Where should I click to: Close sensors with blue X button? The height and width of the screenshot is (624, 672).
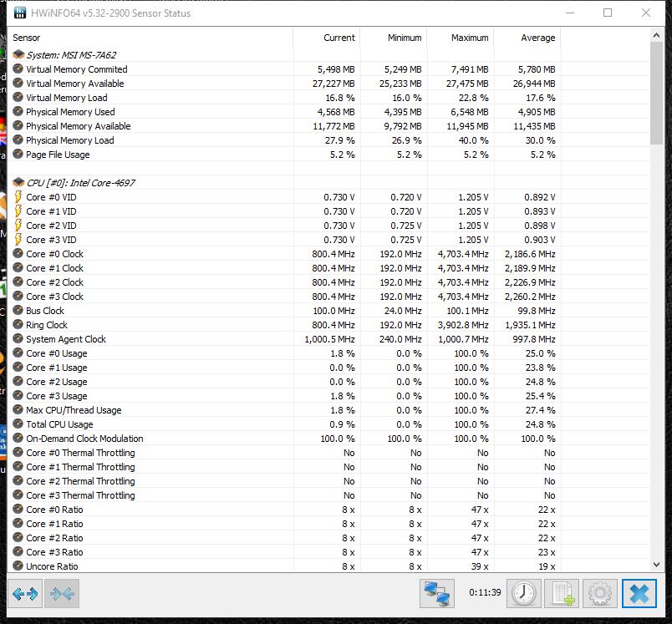[639, 594]
